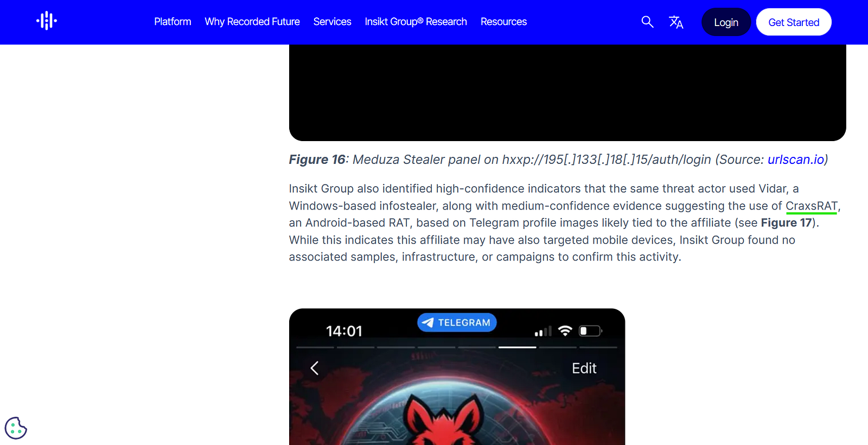
Task: Click Edit in the Telegram screenshot
Action: (x=584, y=368)
